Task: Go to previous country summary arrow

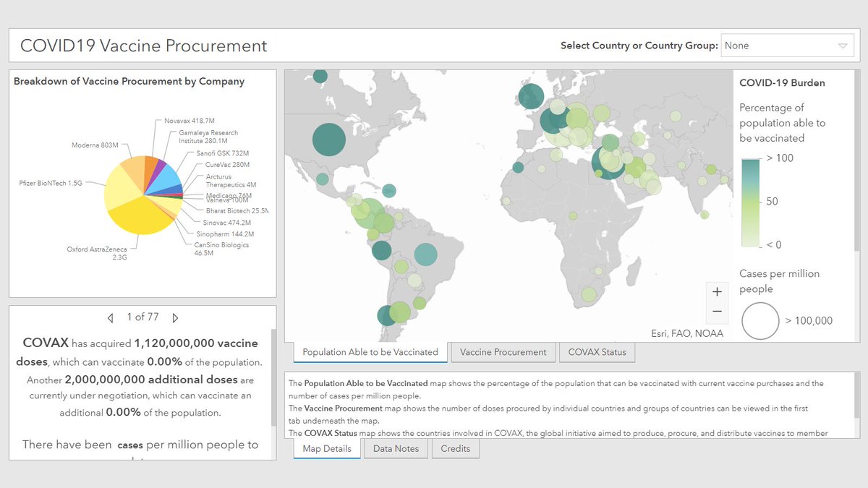Action: pyautogui.click(x=110, y=317)
